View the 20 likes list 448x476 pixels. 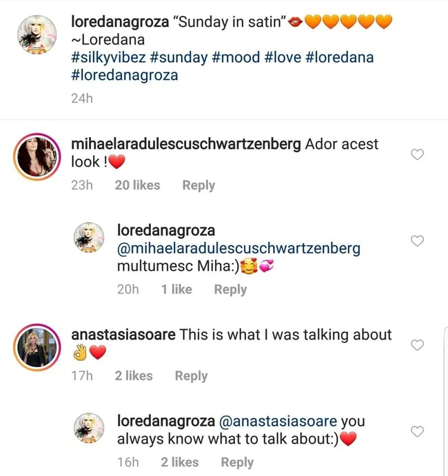(137, 185)
